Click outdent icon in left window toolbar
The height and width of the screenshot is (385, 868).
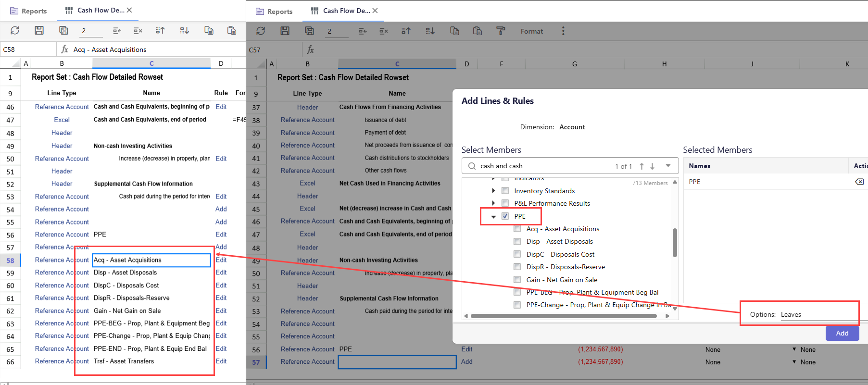pyautogui.click(x=117, y=30)
